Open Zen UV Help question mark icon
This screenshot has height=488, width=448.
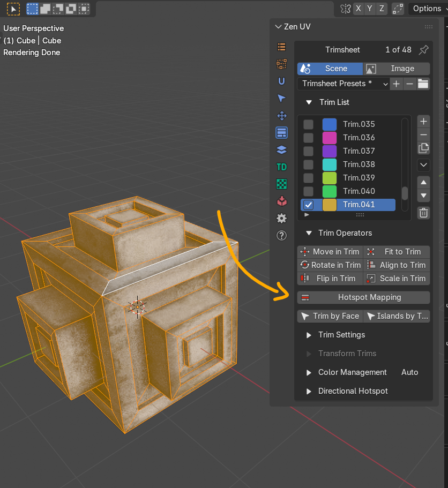[281, 236]
